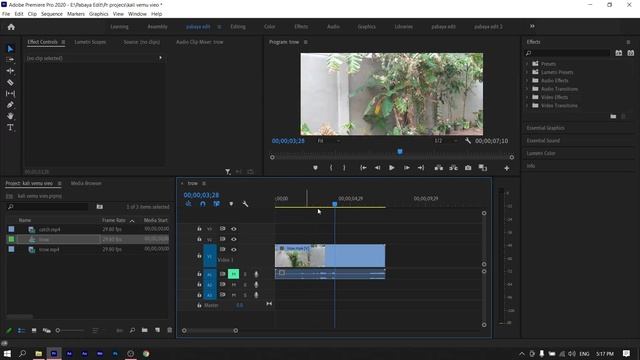Open the Markers menu

(76, 14)
